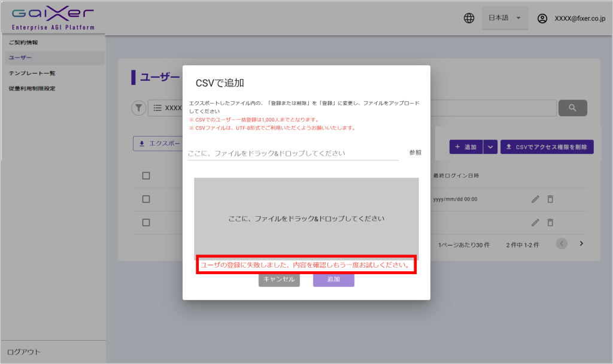This screenshot has height=364, width=613.
Task: Click the 参照 browse link
Action: 415,153
